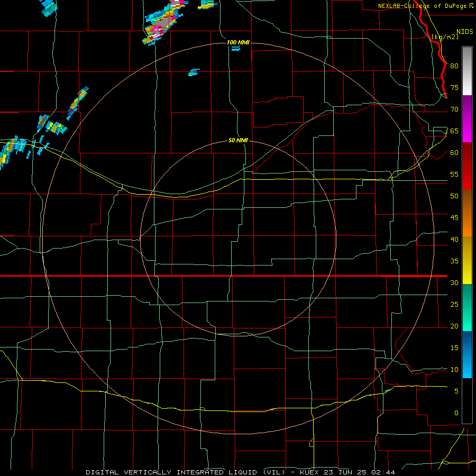Viewport: 476px width, 476px height.
Task: Click the legend value 55
Action: (x=454, y=174)
